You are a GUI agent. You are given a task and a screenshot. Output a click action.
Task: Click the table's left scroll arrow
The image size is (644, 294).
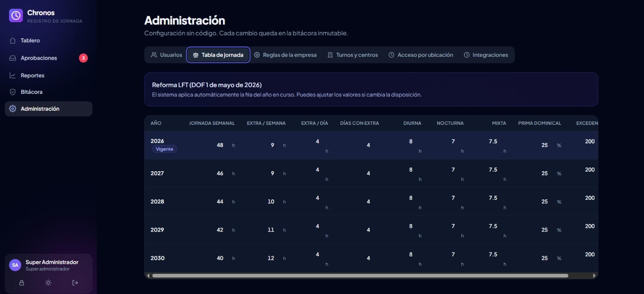pyautogui.click(x=148, y=276)
